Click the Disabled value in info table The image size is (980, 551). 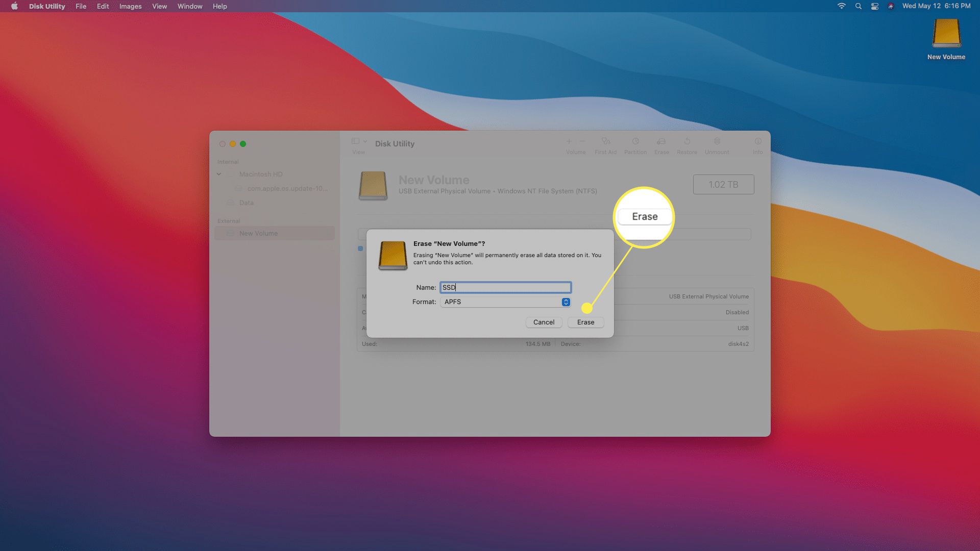point(737,312)
